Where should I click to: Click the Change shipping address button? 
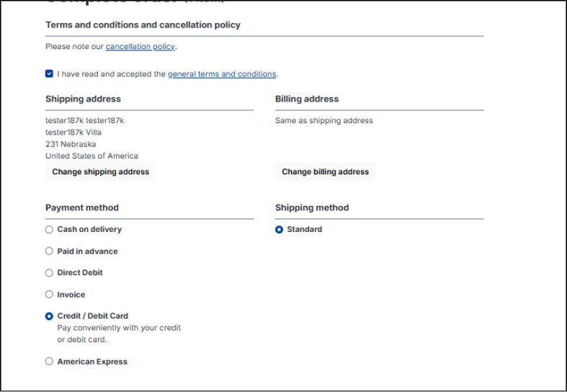tap(100, 172)
